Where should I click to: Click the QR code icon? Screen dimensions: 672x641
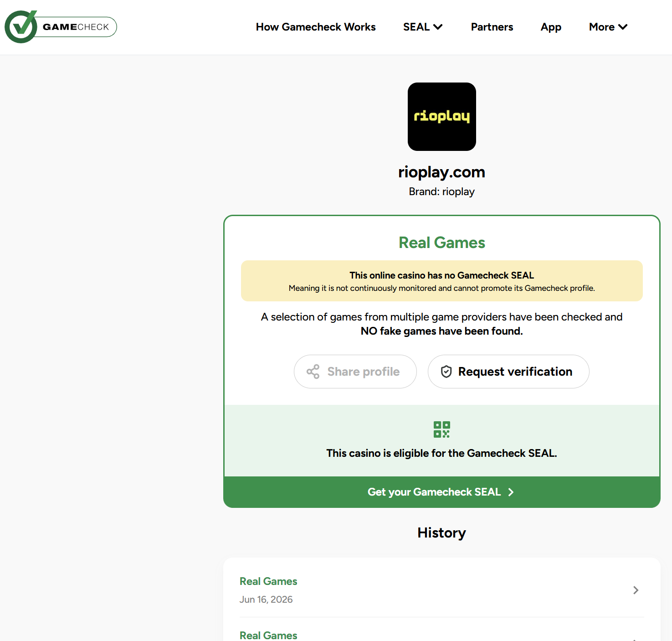pos(442,429)
